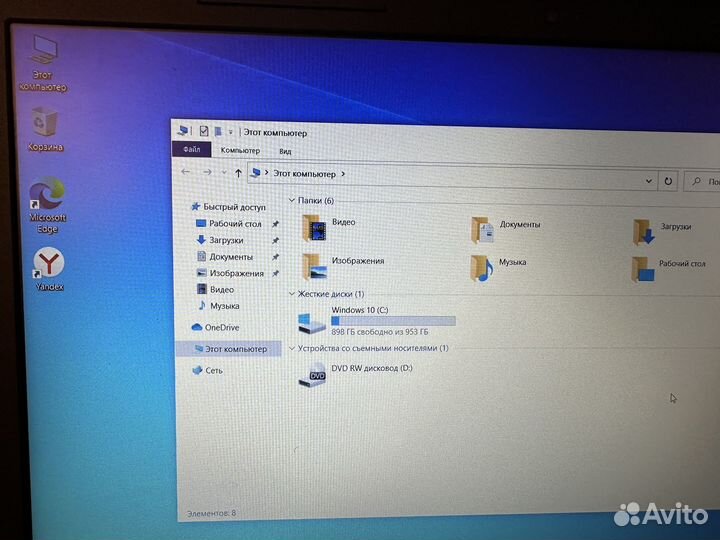
Task: Go up one level with Up arrow
Action: [238, 173]
